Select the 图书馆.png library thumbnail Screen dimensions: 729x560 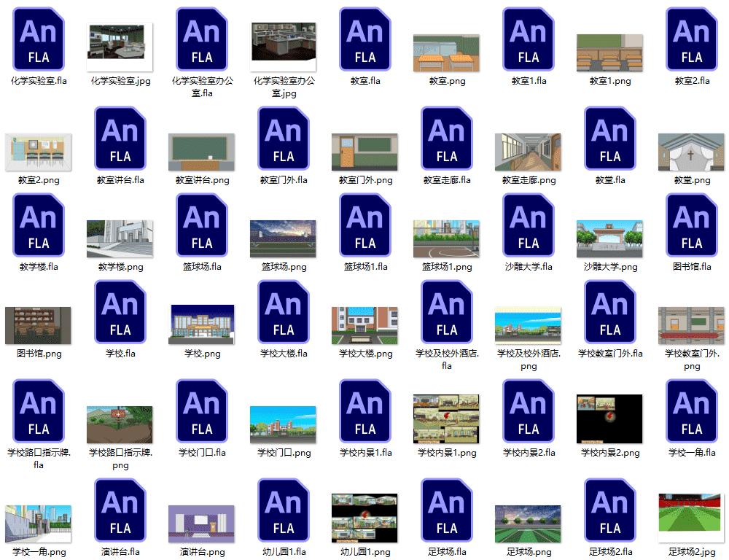pos(39,325)
